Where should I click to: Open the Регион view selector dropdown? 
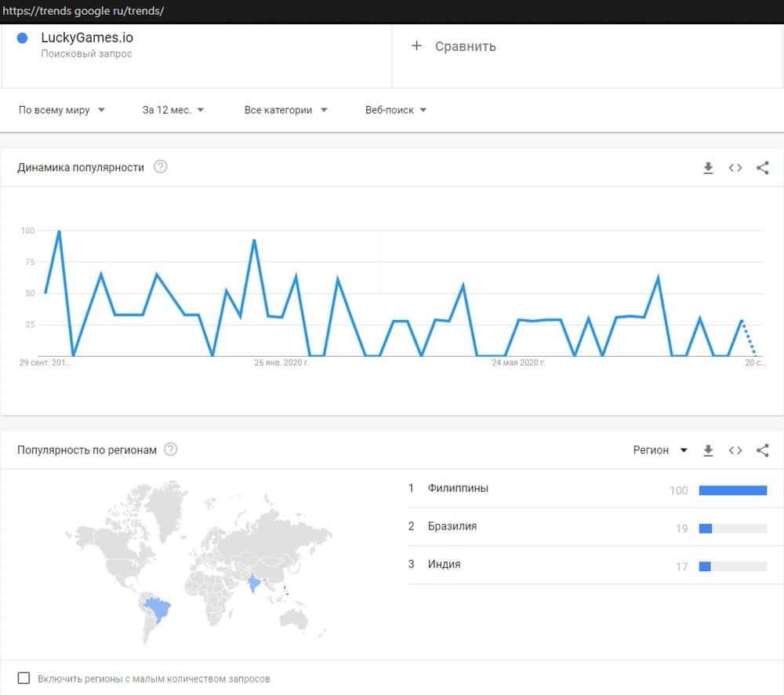(660, 450)
